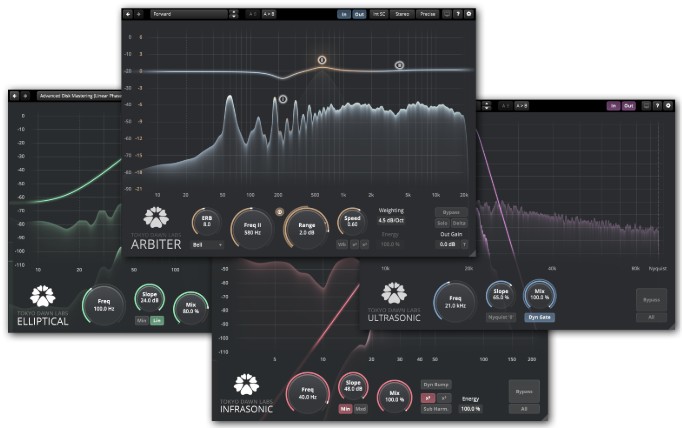Toggle the In button in the Ultrasonic toolbar

(x=613, y=106)
